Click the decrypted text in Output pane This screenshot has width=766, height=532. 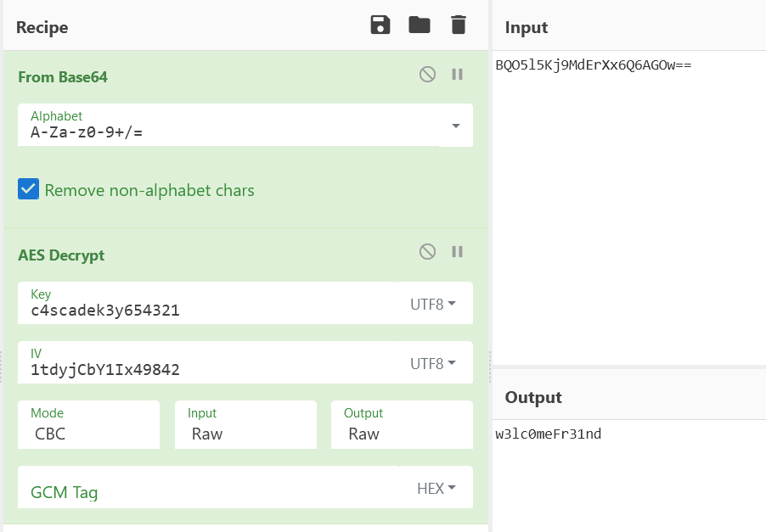pos(548,434)
